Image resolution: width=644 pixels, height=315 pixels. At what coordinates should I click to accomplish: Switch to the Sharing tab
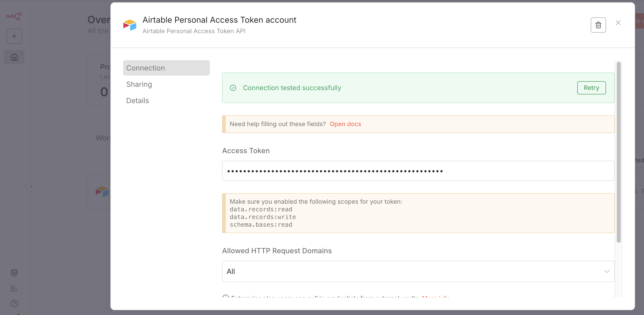(x=139, y=84)
